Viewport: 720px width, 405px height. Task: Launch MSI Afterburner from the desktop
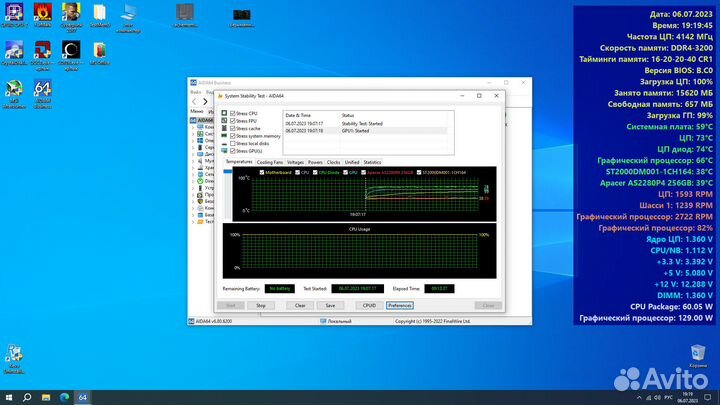[x=14, y=94]
